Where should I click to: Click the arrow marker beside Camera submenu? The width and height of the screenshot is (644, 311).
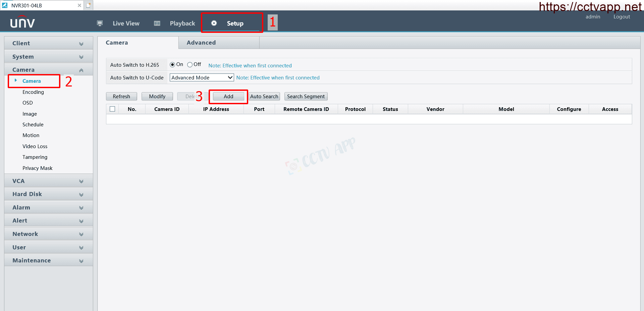[x=16, y=80]
